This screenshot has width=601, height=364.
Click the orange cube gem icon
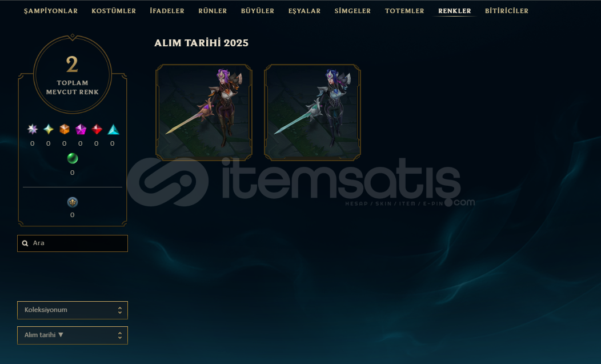pyautogui.click(x=65, y=129)
